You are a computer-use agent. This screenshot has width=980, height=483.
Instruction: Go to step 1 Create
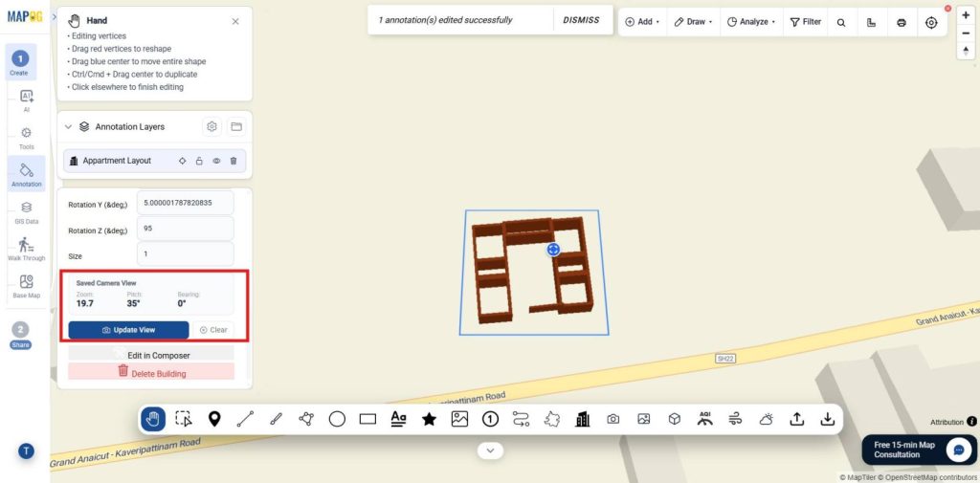(x=19, y=63)
